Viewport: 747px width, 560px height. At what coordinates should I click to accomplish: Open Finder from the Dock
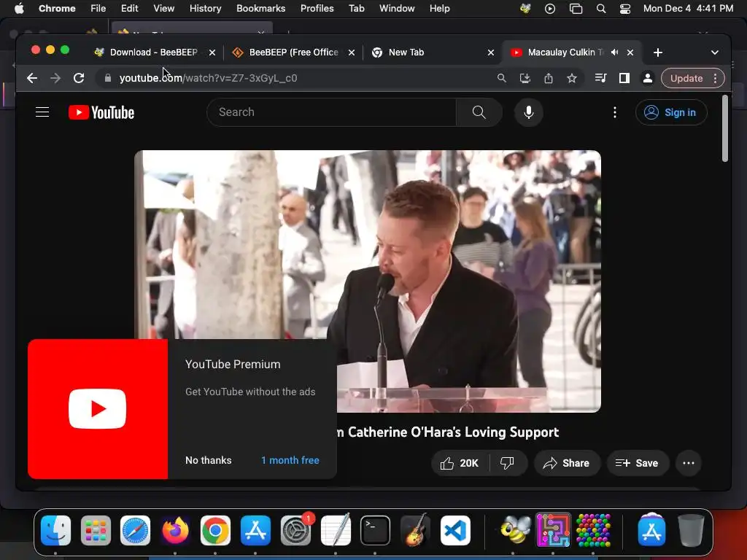coord(55,530)
